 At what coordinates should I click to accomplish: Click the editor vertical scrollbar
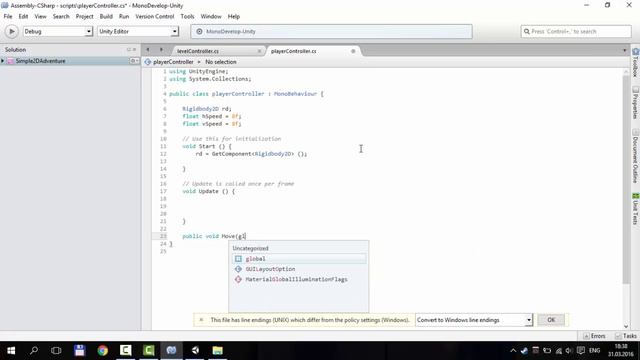coord(626,180)
